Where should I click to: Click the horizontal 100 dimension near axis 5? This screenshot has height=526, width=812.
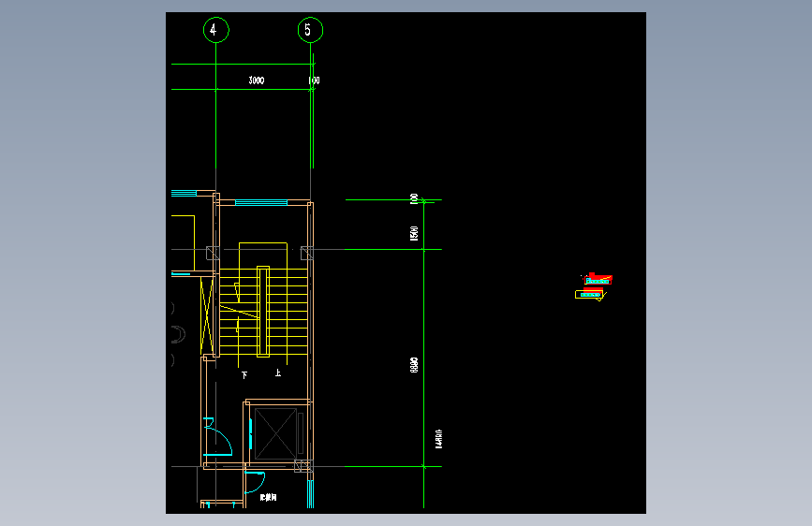[314, 80]
